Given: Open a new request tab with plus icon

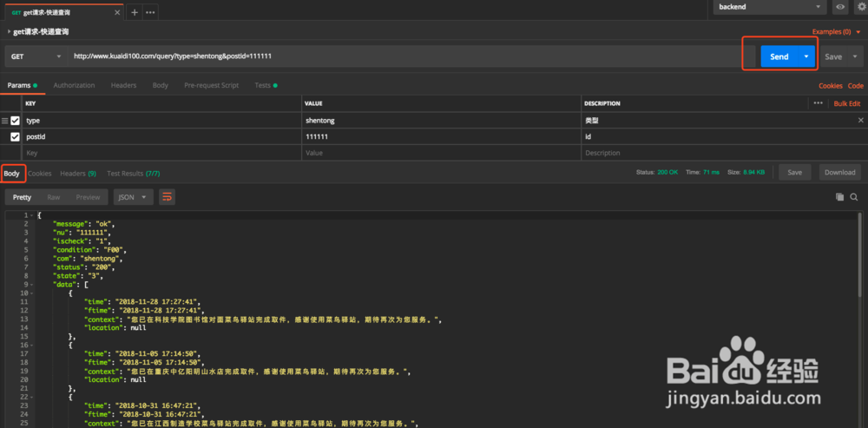Looking at the screenshot, I should (x=135, y=12).
